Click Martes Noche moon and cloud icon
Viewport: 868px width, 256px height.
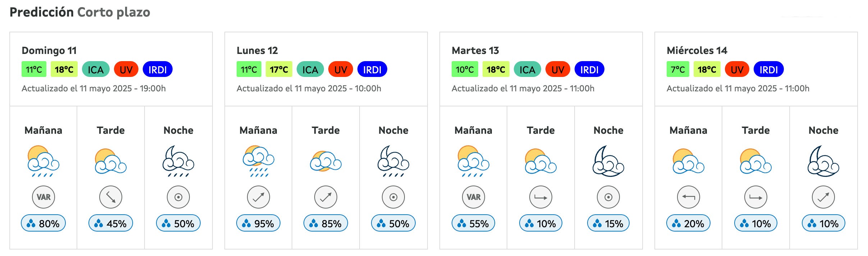[608, 161]
